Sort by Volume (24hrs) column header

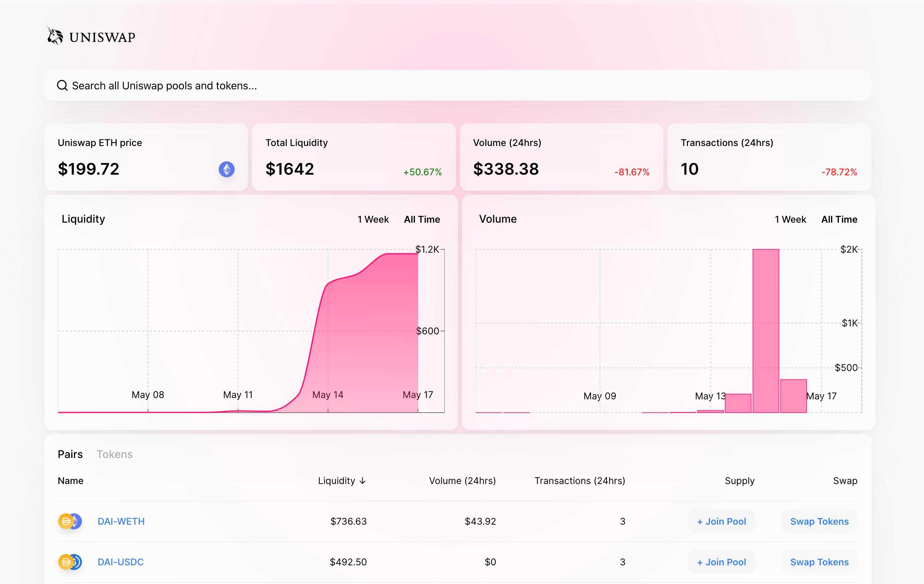pyautogui.click(x=462, y=481)
